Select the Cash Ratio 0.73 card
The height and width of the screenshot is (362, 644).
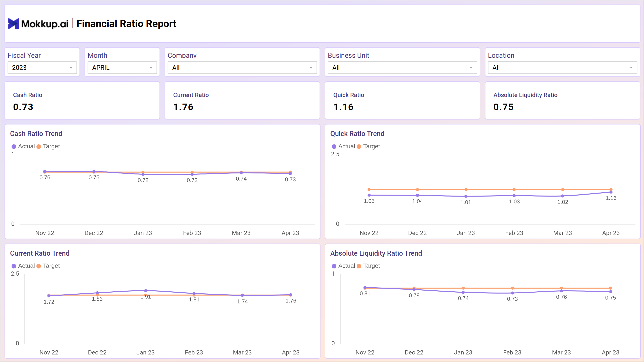click(x=82, y=101)
